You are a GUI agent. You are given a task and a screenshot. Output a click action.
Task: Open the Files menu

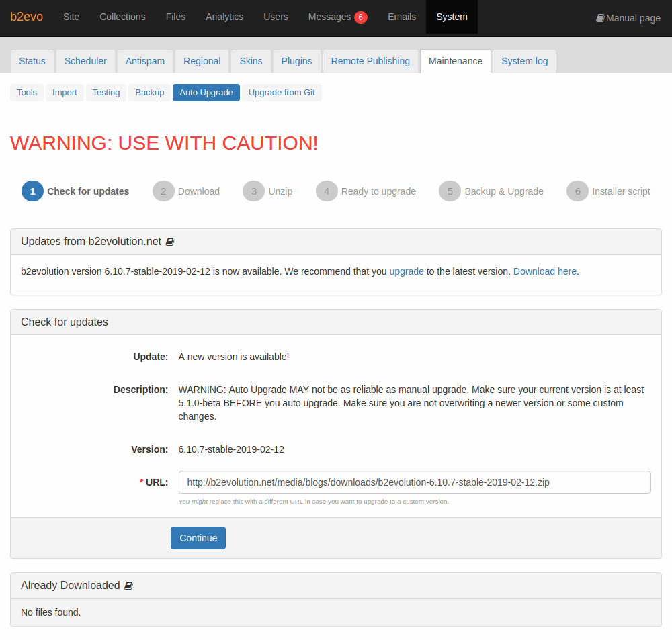click(x=175, y=17)
